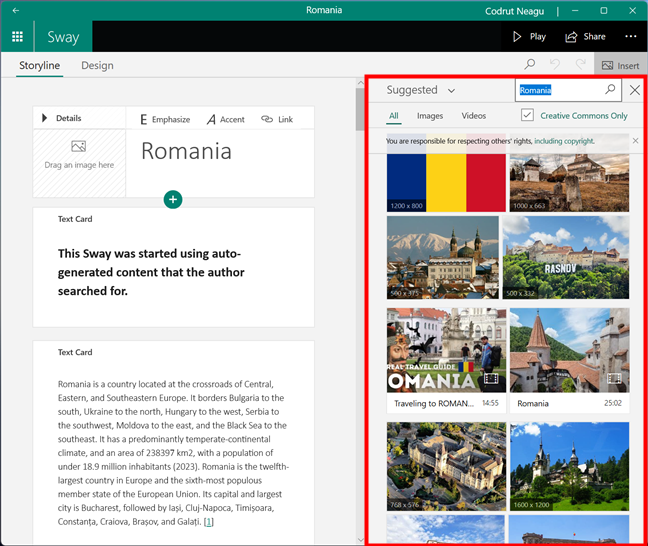Screen dimensions: 648x546
Task: Expand the Details disclosure triangle
Action: click(45, 119)
